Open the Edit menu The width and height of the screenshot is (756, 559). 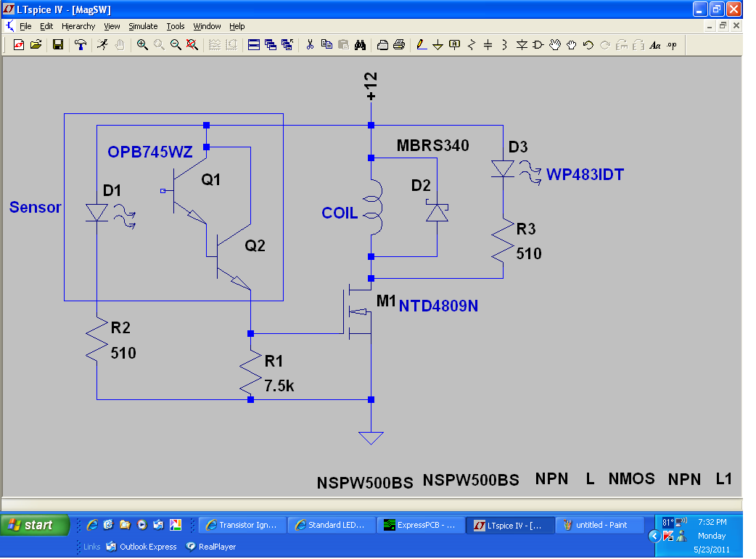(46, 26)
